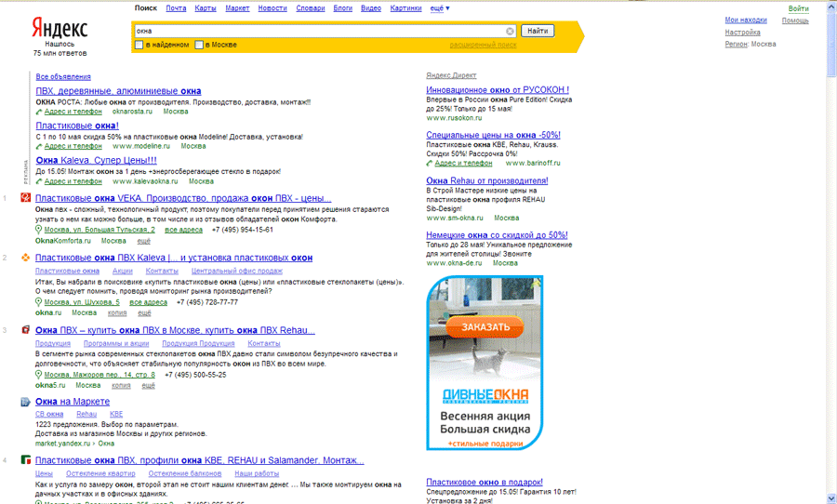This screenshot has height=504, width=837.
Task: Expand 'ещё' under okna5.ru result
Action: (149, 386)
